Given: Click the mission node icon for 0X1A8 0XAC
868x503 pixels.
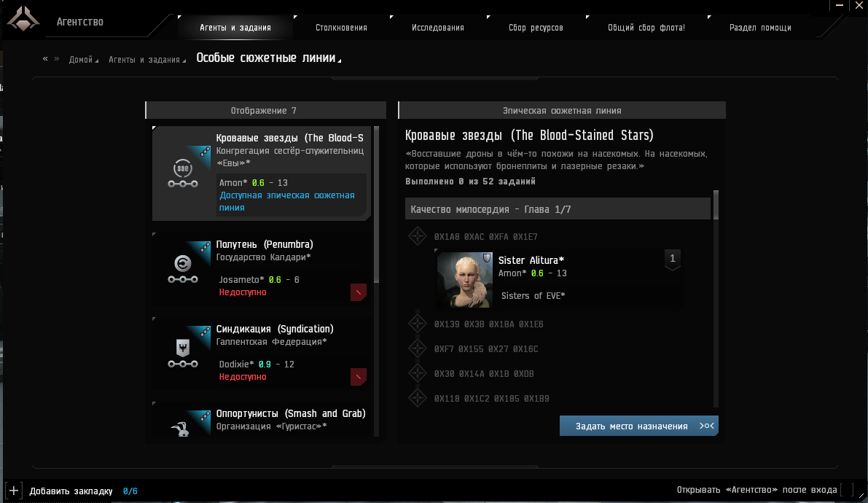Looking at the screenshot, I should click(x=418, y=236).
